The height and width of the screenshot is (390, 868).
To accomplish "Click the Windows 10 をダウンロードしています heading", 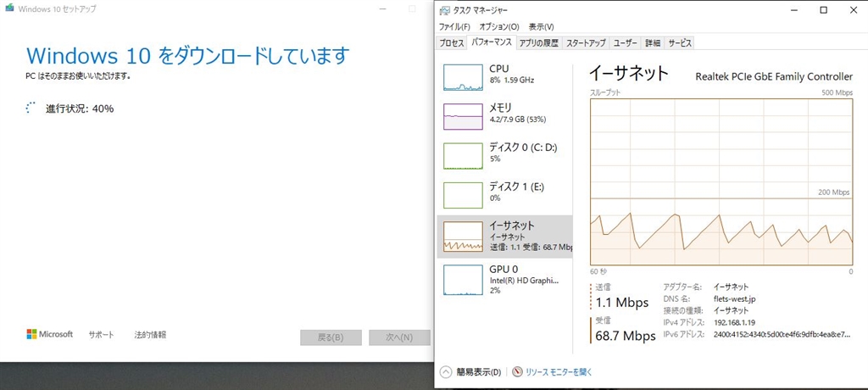I will (x=188, y=57).
